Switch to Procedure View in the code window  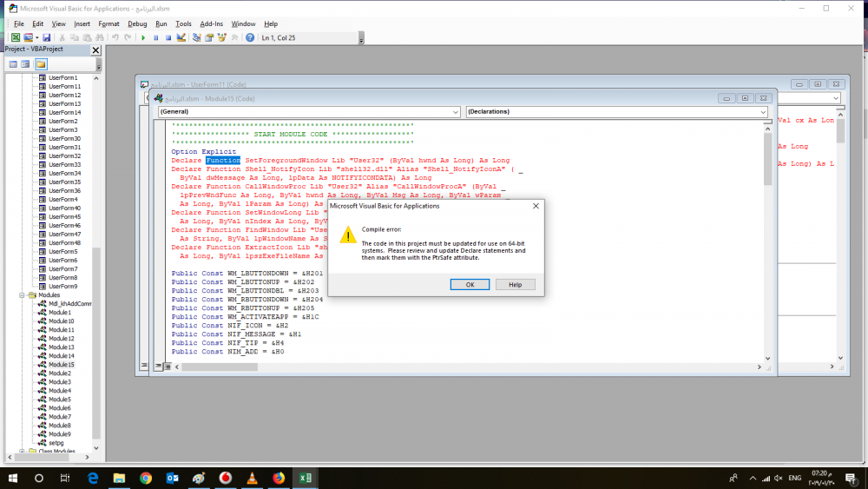[x=158, y=366]
